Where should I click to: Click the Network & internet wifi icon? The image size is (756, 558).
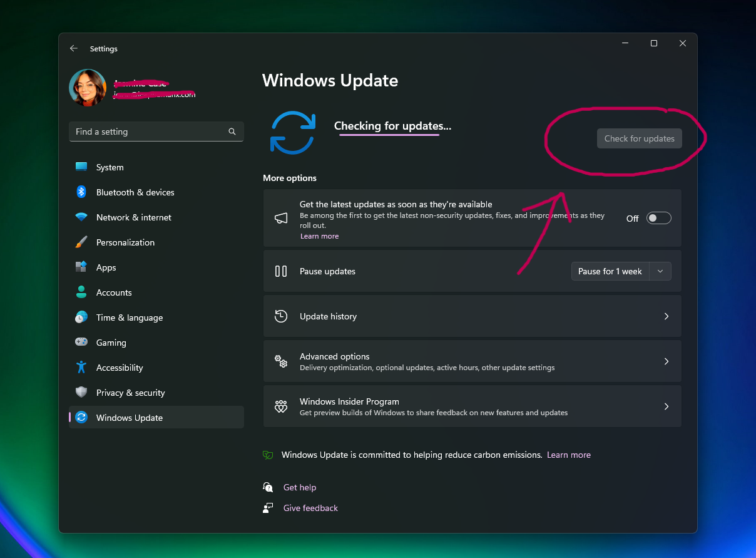[81, 217]
